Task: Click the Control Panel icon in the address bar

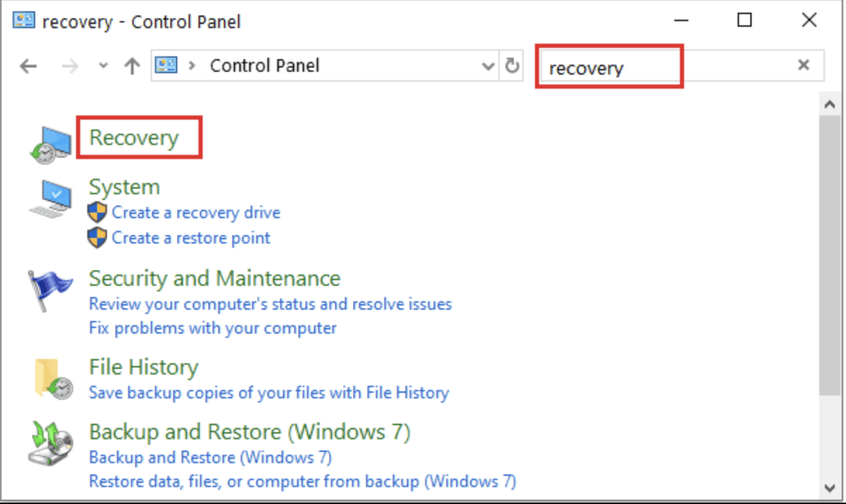Action: point(166,65)
